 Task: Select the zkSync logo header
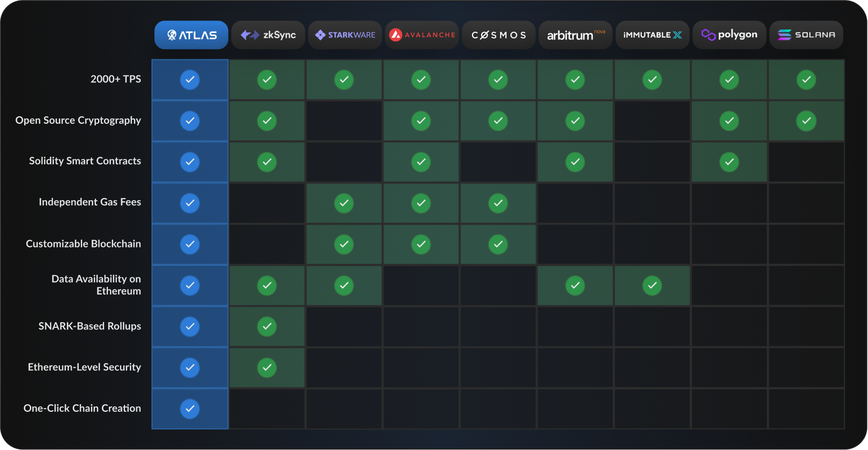point(268,35)
